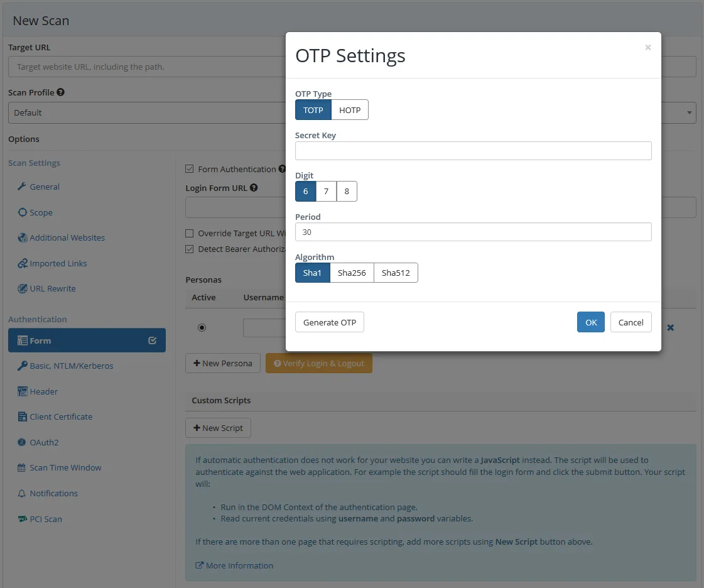This screenshot has width=704, height=588.
Task: Set OTP digit count to 8
Action: (x=347, y=191)
